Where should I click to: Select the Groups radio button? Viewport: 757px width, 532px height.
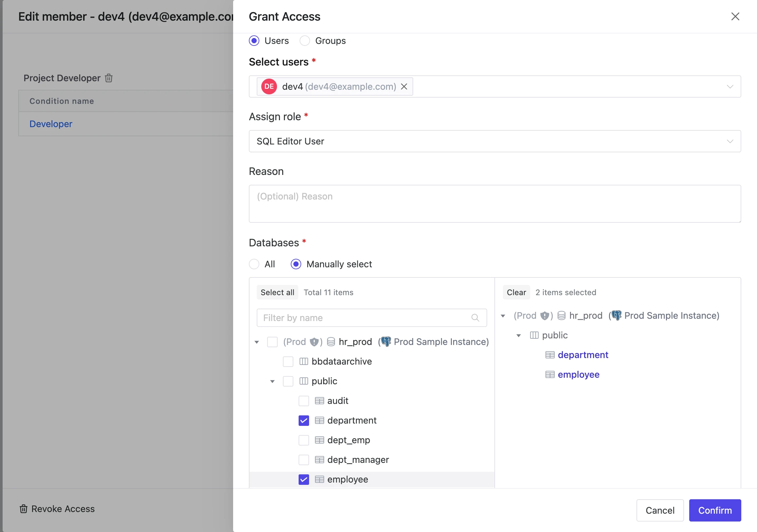(x=305, y=41)
